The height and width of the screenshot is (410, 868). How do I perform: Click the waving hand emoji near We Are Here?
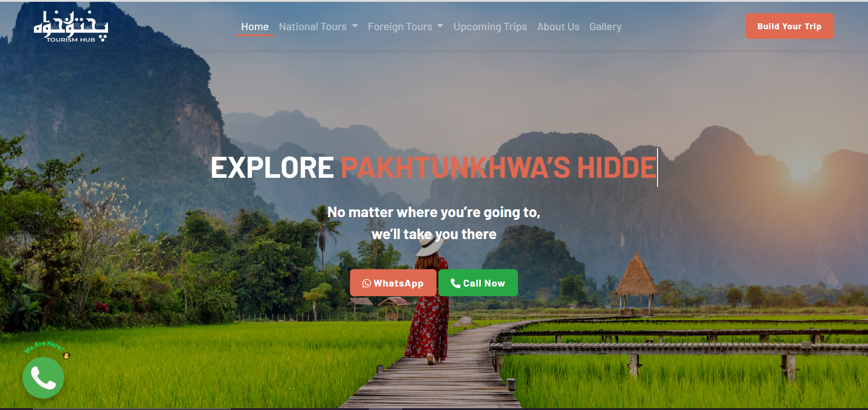(x=67, y=355)
